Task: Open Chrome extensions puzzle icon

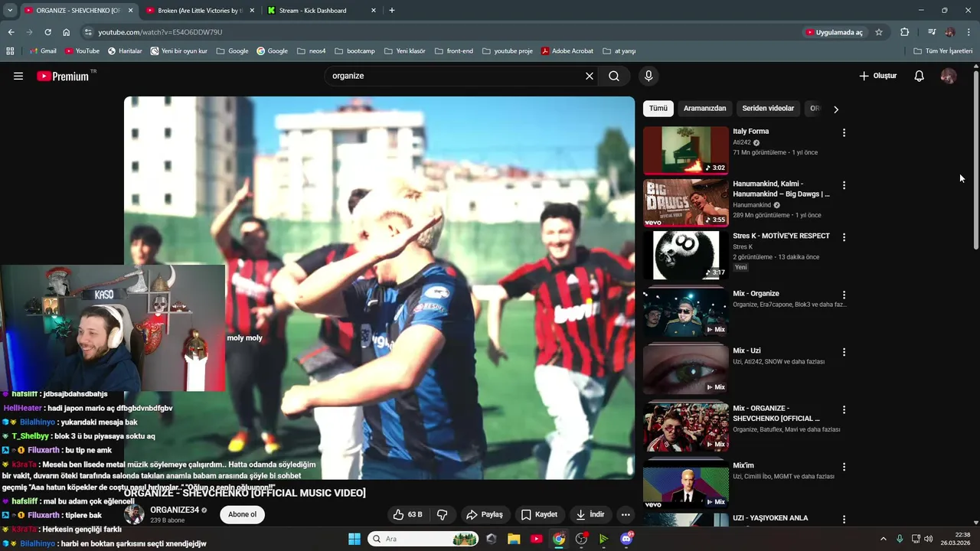Action: [904, 32]
